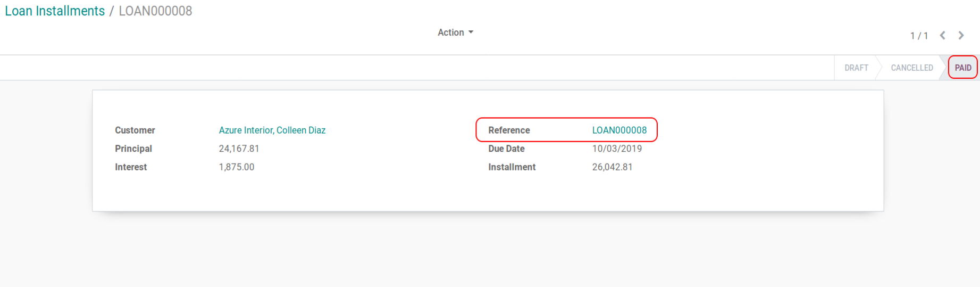Click the Installment field label
Image resolution: width=980 pixels, height=287 pixels.
coord(512,167)
